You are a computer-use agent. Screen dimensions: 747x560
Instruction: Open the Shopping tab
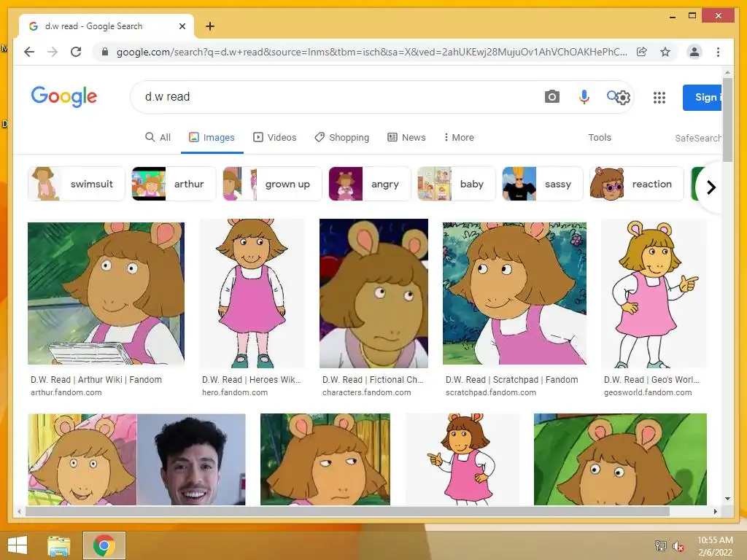click(x=341, y=138)
